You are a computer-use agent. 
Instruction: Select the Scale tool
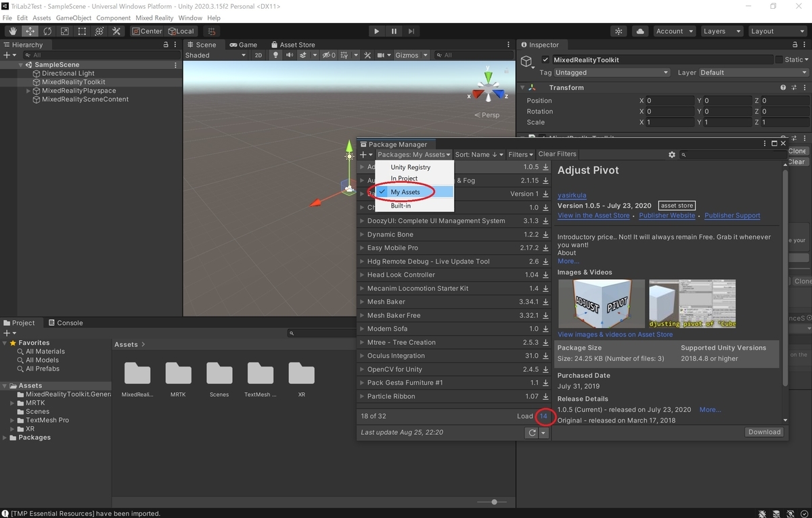(65, 31)
